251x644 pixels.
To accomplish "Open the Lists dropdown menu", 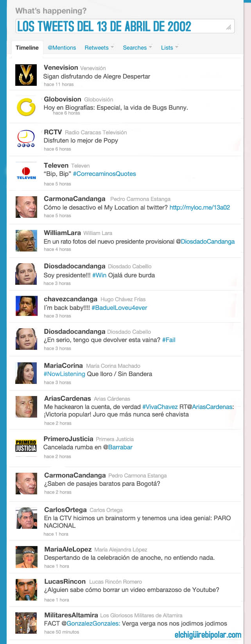I will coord(169,47).
